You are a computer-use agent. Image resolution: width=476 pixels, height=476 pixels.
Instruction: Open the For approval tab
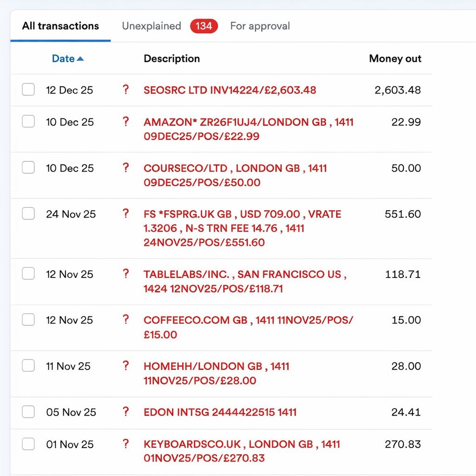[260, 26]
